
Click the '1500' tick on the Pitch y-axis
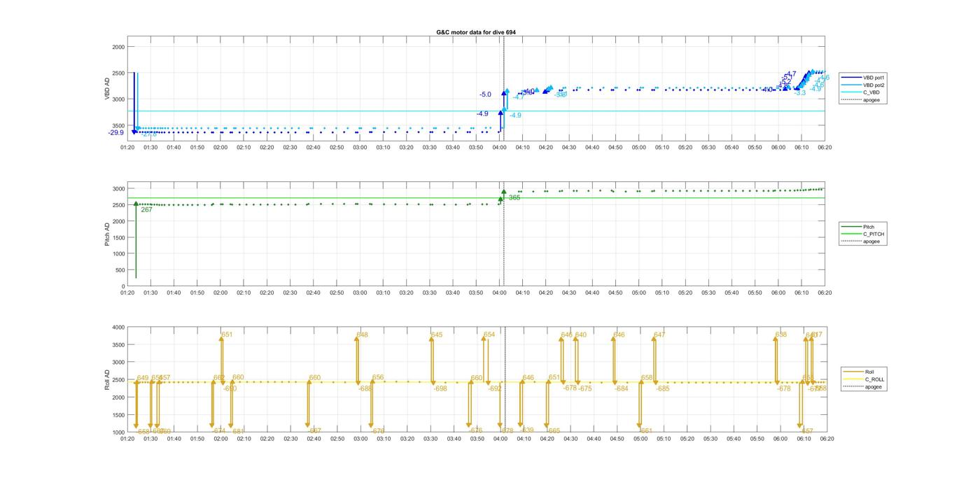(118, 238)
